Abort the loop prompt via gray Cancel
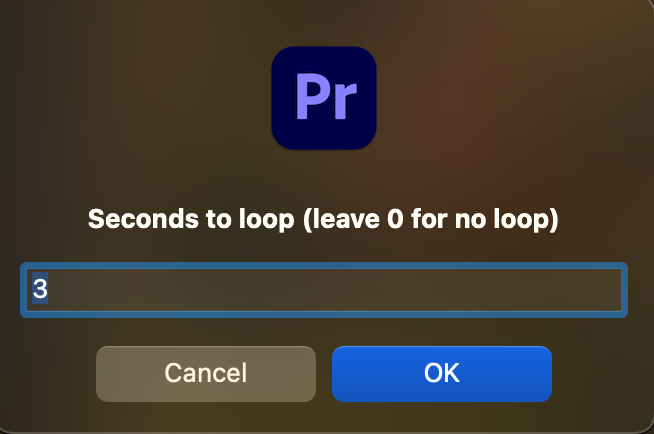 click(x=205, y=373)
